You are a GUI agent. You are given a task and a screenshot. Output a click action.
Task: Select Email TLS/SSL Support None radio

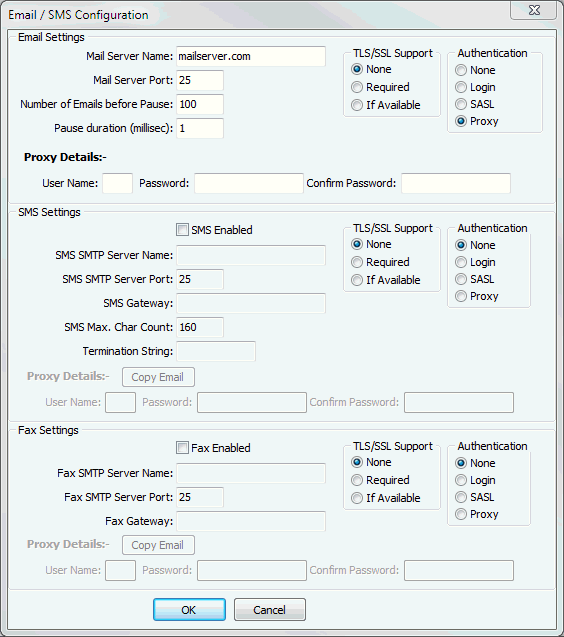[x=357, y=69]
